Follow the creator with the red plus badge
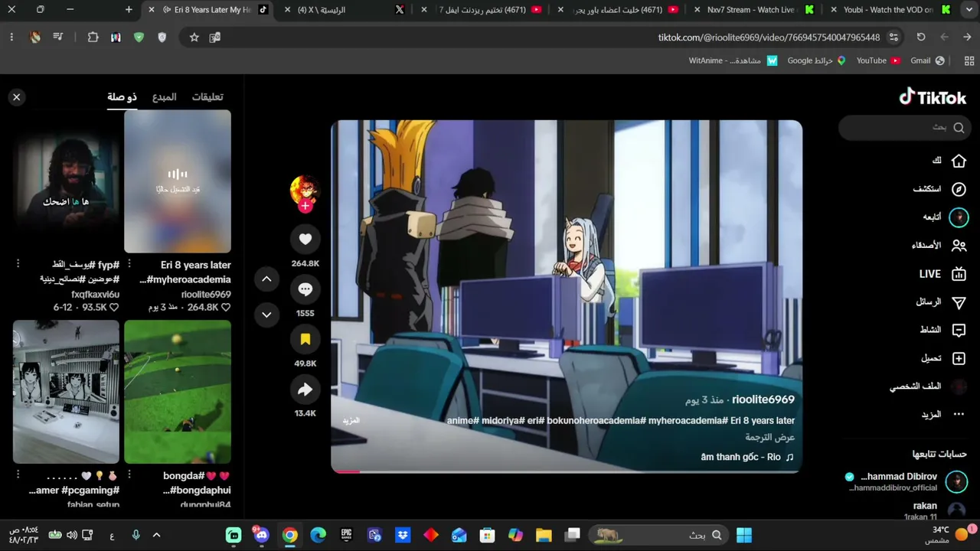Screen dimensions: 980x551 (305, 206)
